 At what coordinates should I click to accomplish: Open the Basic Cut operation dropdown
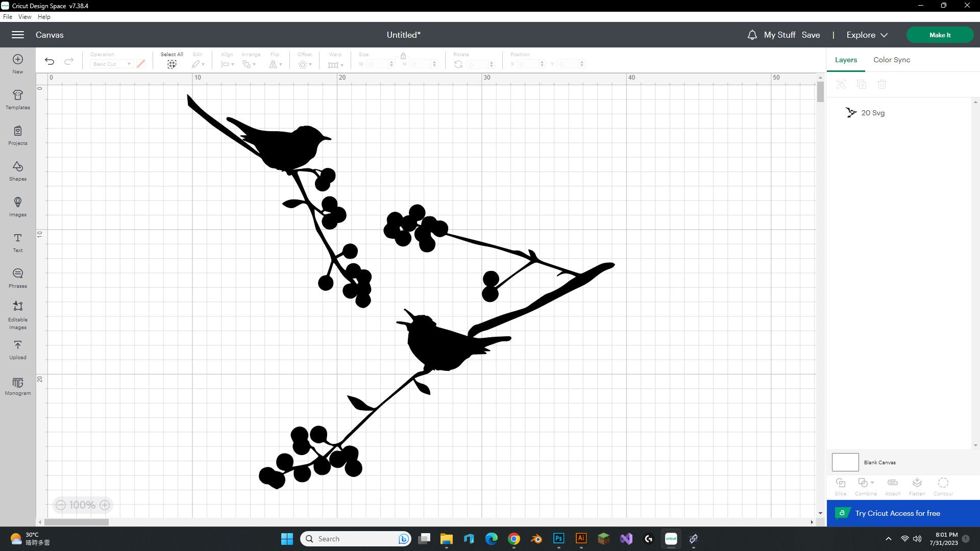point(111,64)
